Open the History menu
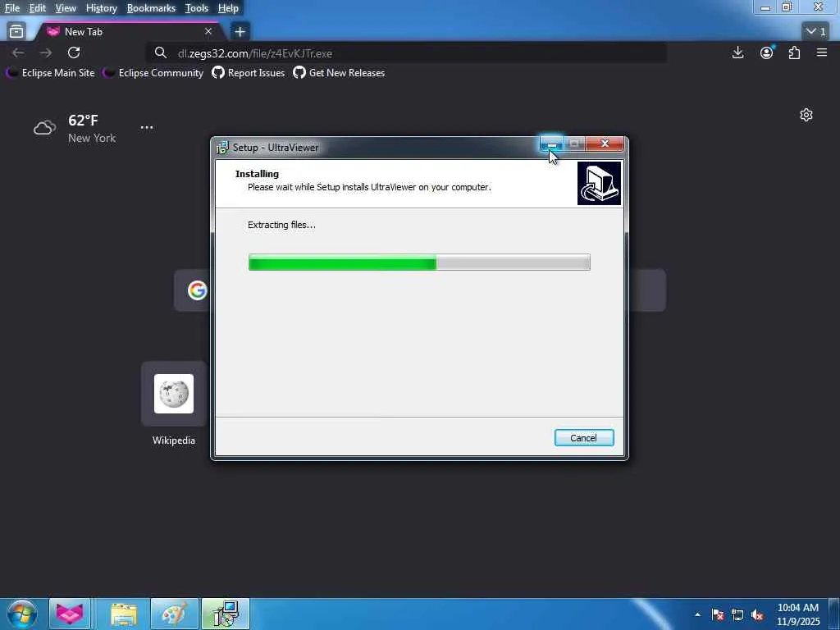This screenshot has width=840, height=630. [101, 8]
